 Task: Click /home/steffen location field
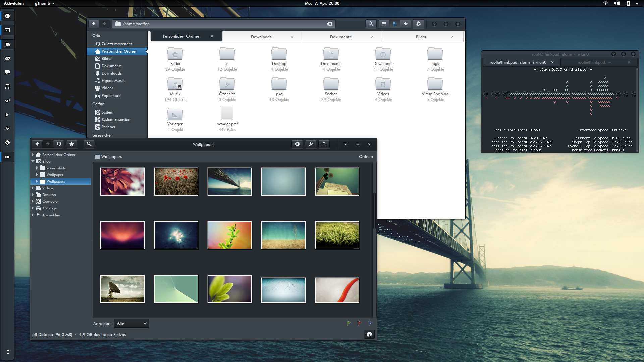click(223, 24)
